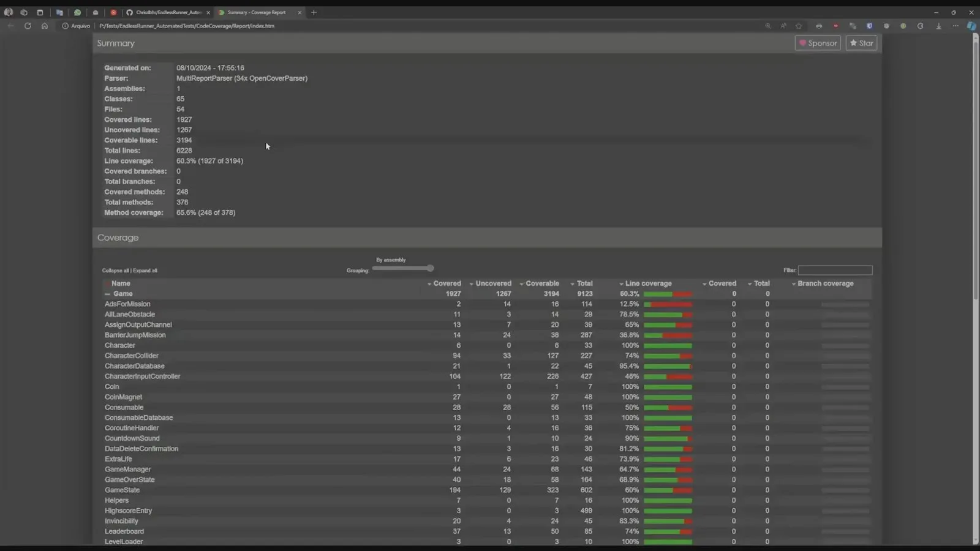
Task: Sort by the Line coverage column arrow
Action: (x=621, y=284)
